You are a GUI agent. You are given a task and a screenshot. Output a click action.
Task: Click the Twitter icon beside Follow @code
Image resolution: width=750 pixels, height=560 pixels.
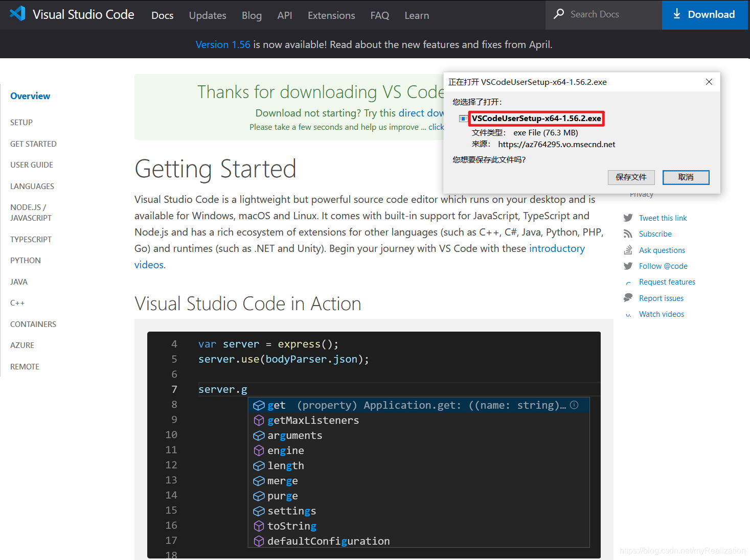point(628,266)
